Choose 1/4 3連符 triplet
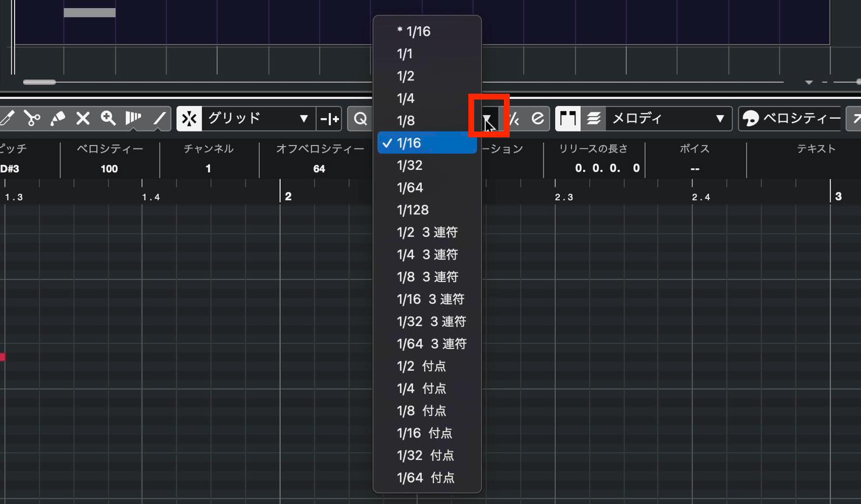861x504 pixels. pyautogui.click(x=427, y=254)
